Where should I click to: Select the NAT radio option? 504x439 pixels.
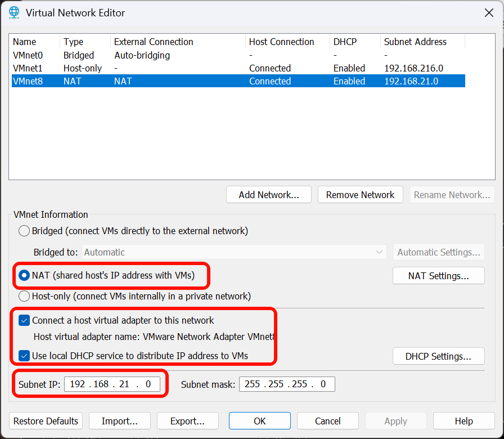point(24,275)
